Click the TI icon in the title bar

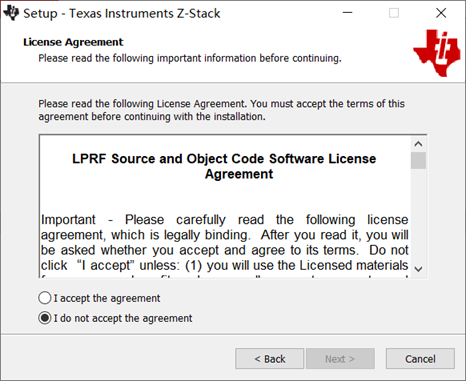[11, 13]
